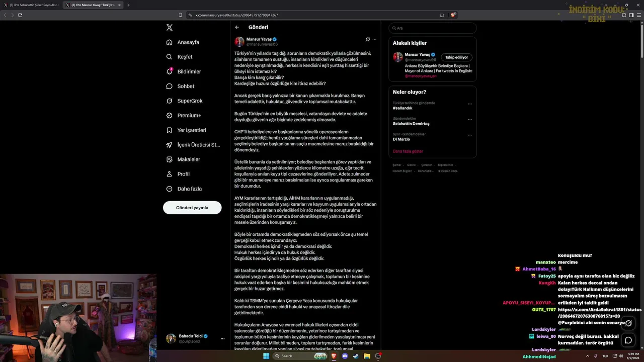Open İçerik Üreticisi St... creator studio
Screen dimensions: 644x362
(193, 145)
